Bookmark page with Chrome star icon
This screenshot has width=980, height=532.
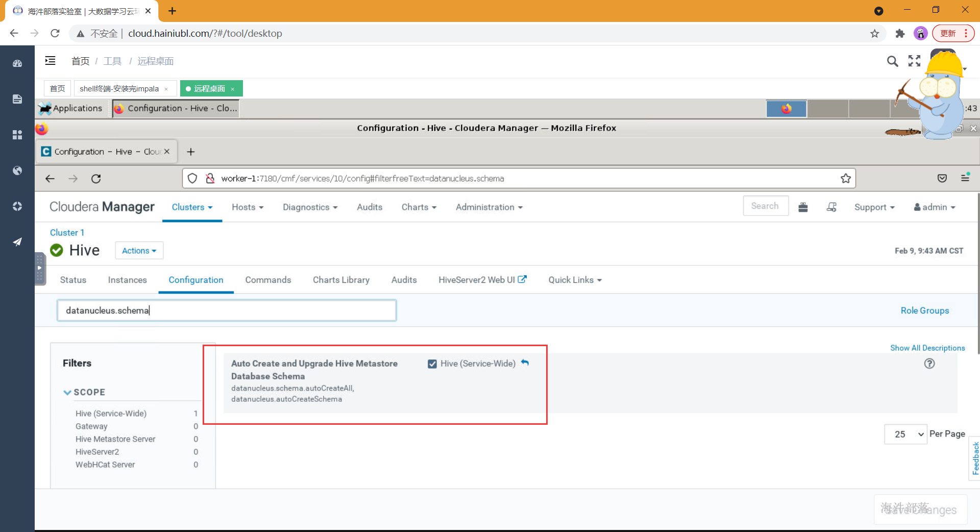pyautogui.click(x=875, y=34)
